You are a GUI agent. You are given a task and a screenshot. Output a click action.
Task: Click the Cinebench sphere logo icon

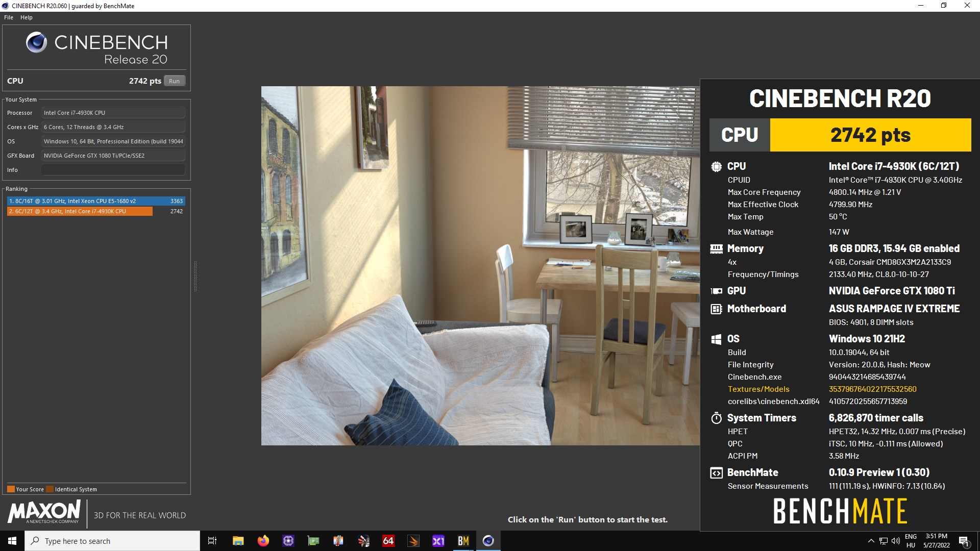click(x=36, y=43)
